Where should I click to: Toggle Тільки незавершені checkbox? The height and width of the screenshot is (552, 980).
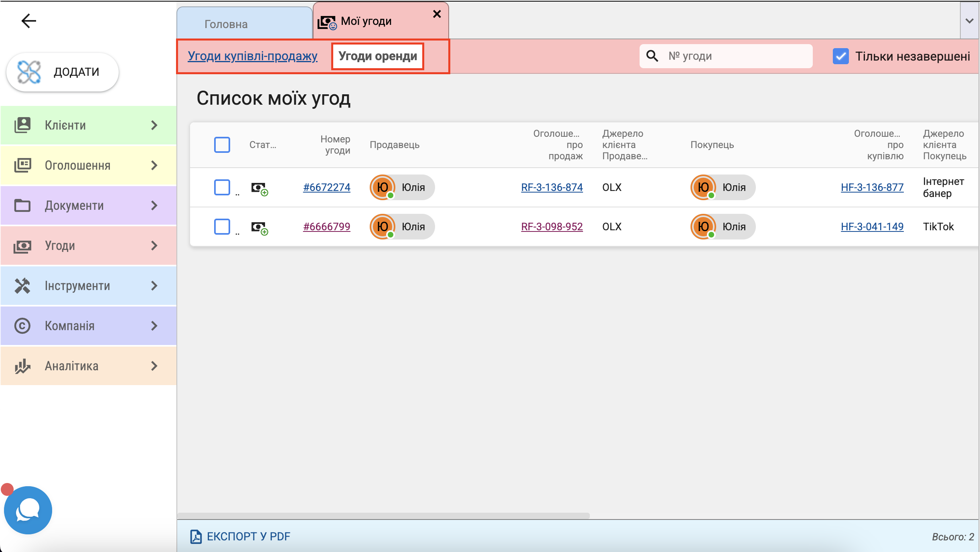pyautogui.click(x=841, y=56)
